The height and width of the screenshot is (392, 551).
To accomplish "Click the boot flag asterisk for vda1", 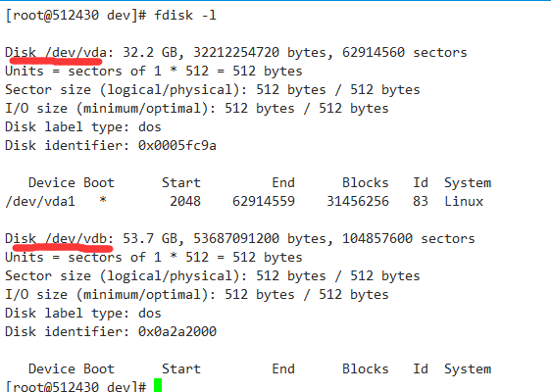I will (103, 200).
